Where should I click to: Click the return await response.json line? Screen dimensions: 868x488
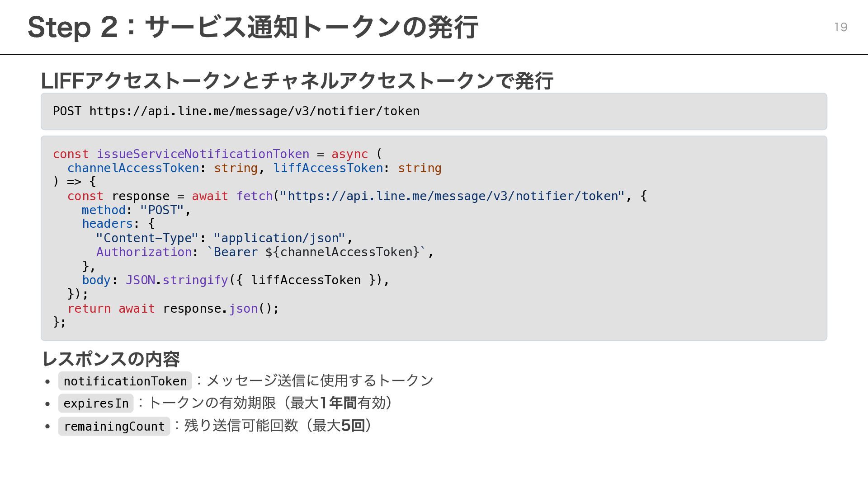173,309
